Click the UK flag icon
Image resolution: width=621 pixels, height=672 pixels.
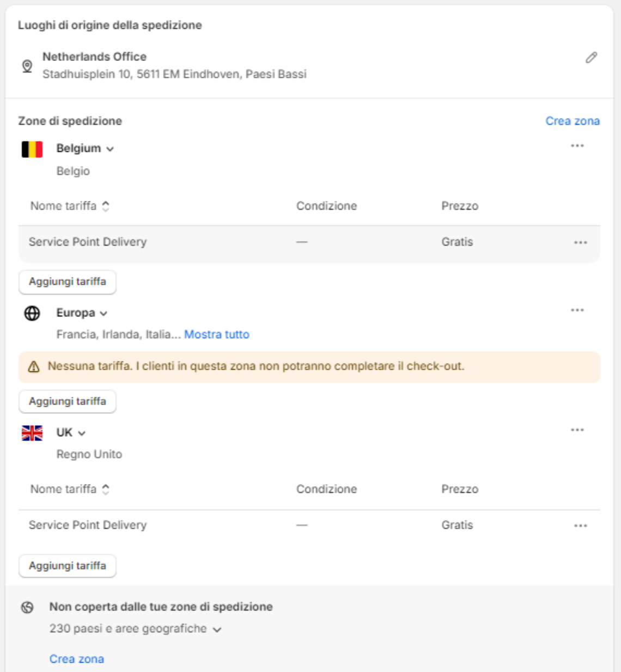[32, 433]
